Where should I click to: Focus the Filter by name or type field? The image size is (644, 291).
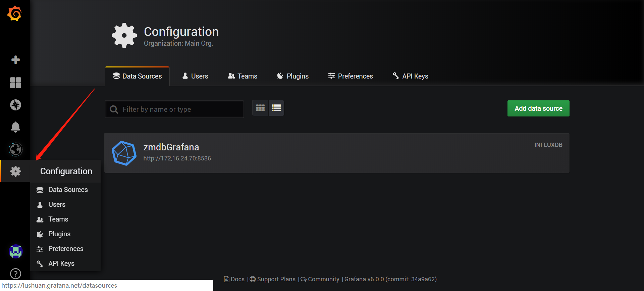[x=174, y=109]
